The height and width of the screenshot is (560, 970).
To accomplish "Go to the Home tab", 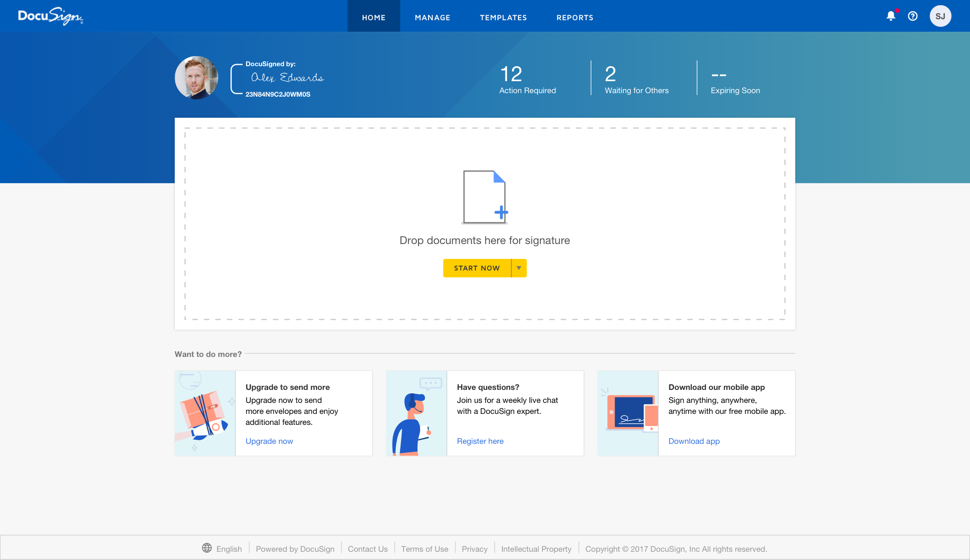I will tap(374, 16).
